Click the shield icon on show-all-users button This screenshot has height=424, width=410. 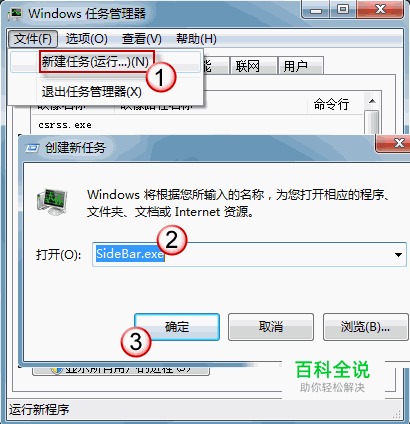[57, 370]
